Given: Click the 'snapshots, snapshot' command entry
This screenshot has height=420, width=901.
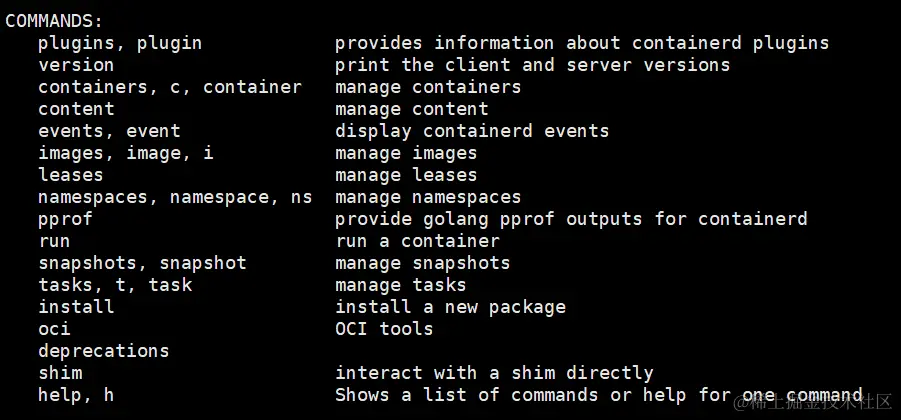Looking at the screenshot, I should tap(143, 263).
